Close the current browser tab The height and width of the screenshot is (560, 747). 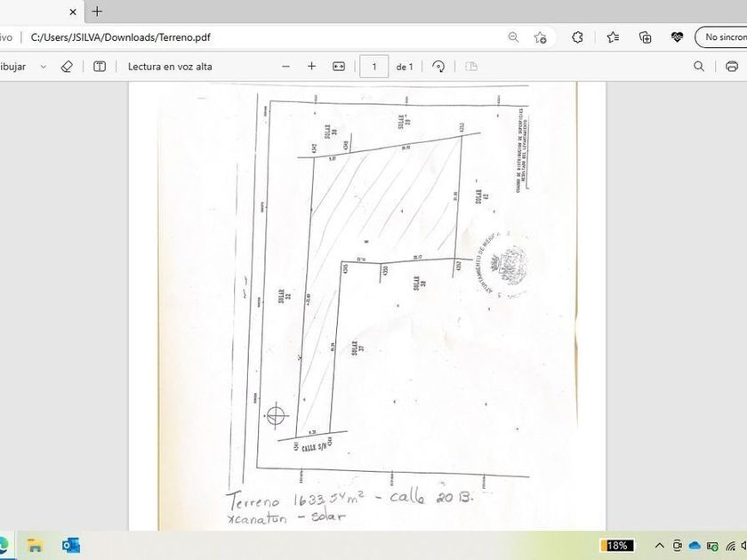73,12
